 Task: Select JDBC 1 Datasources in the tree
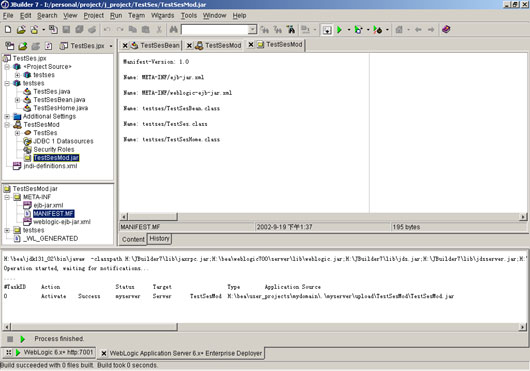point(63,141)
